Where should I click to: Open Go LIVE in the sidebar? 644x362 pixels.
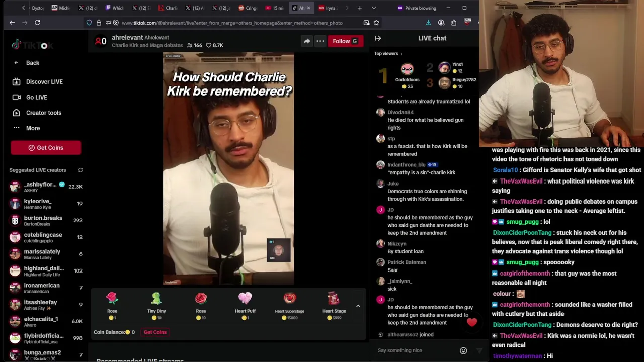tap(30, 98)
